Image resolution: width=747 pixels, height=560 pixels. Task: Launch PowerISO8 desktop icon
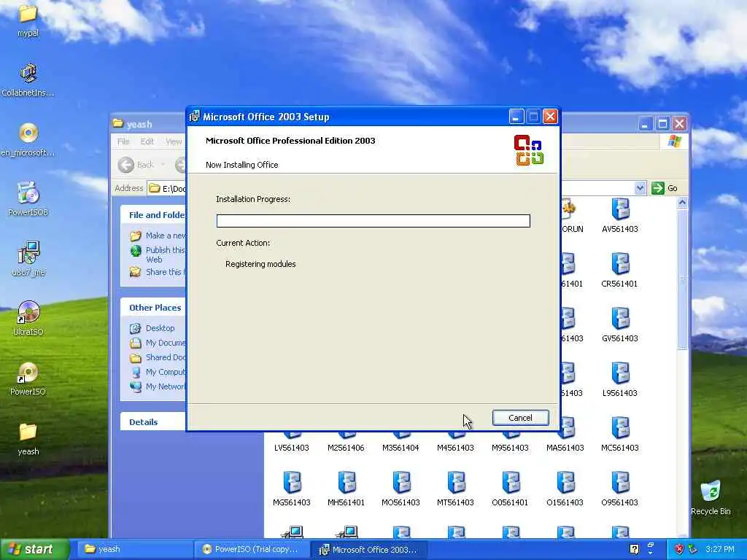point(28,200)
